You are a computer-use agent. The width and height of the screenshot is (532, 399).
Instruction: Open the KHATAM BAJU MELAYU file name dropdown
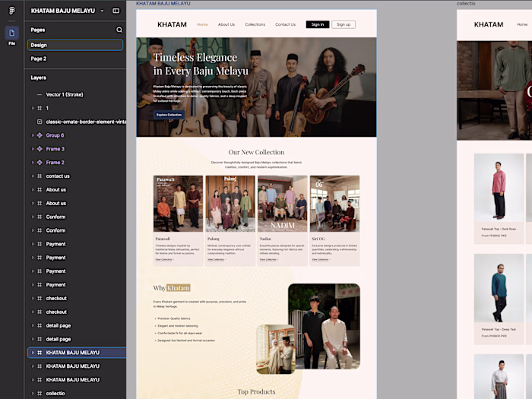(102, 11)
